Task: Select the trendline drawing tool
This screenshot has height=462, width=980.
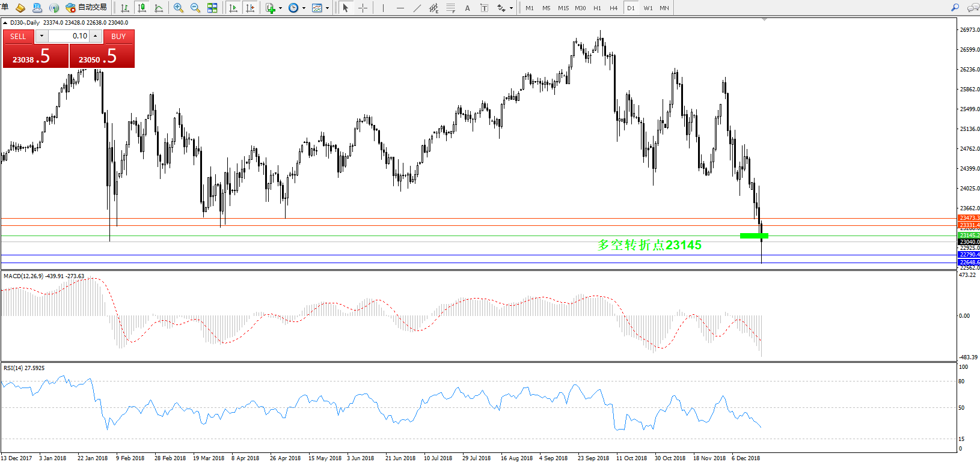Action: [x=417, y=8]
